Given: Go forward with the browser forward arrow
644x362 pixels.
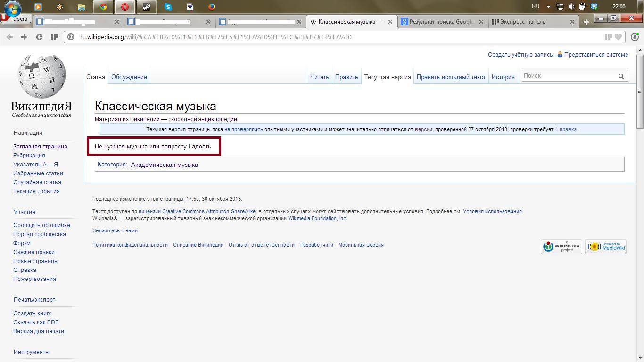Looking at the screenshot, I should (24, 37).
